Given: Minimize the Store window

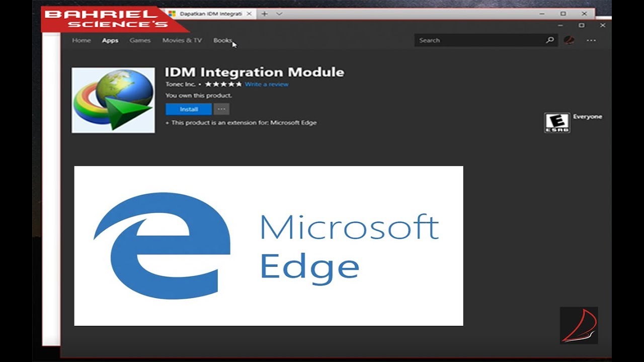Looking at the screenshot, I should click(560, 25).
